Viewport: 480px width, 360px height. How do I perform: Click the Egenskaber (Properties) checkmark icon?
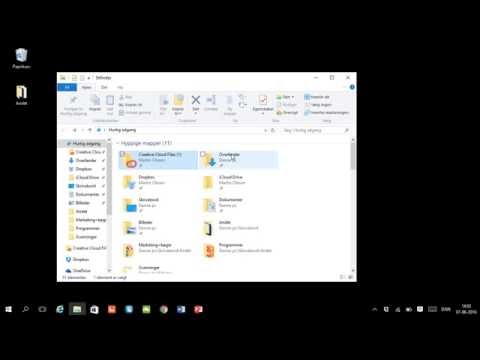[263, 100]
